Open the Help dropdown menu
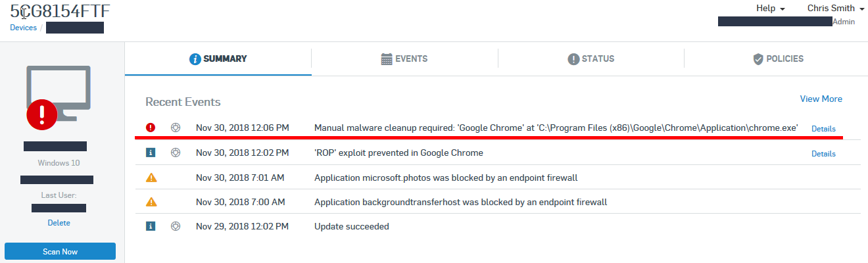 771,9
